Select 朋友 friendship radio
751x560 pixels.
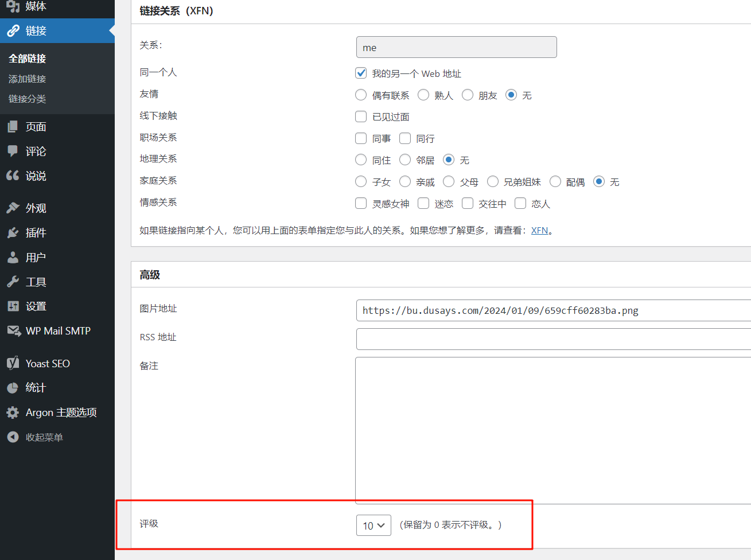point(468,95)
